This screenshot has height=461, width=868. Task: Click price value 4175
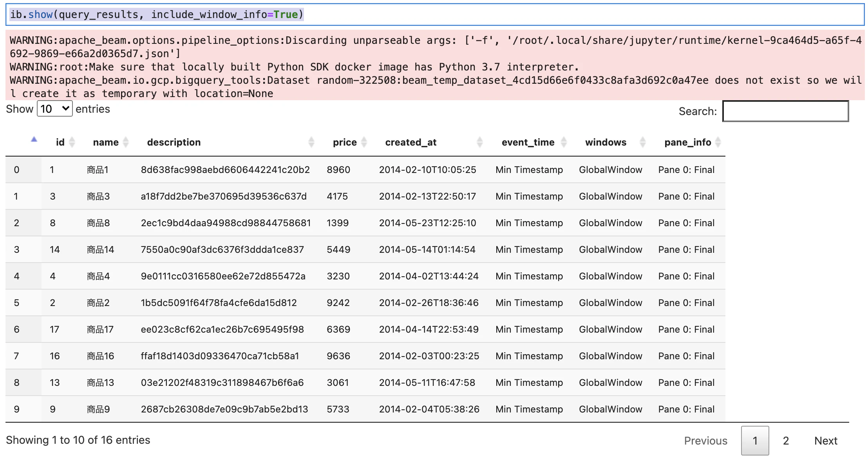point(337,196)
